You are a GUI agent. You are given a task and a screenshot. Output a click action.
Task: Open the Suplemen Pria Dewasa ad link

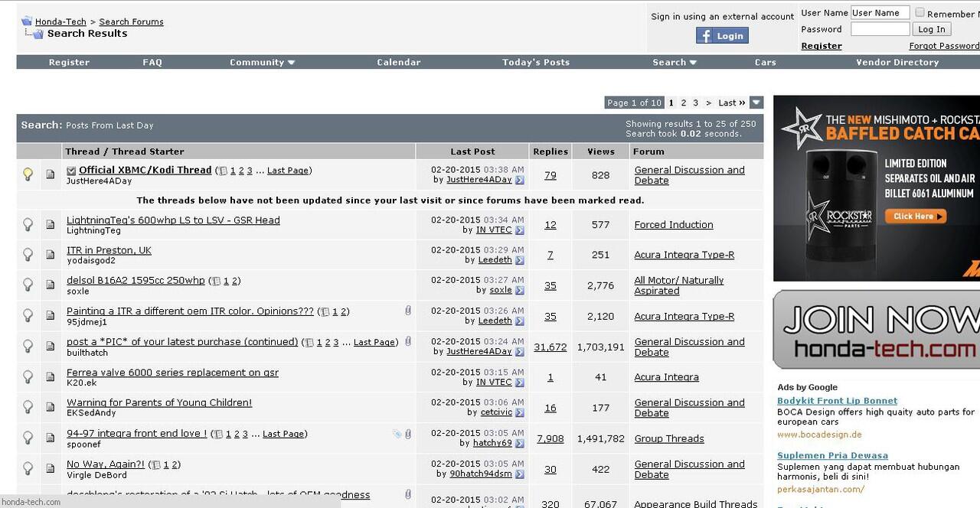pyautogui.click(x=832, y=455)
